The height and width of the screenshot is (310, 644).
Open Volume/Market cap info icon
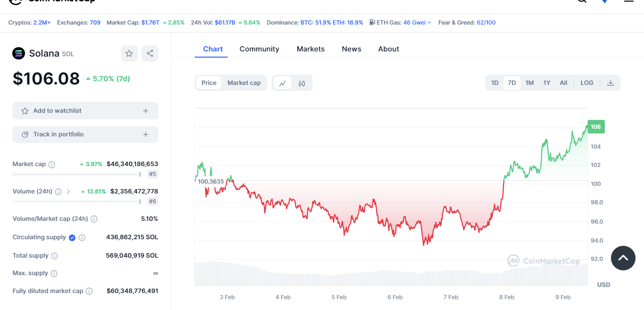tap(94, 219)
